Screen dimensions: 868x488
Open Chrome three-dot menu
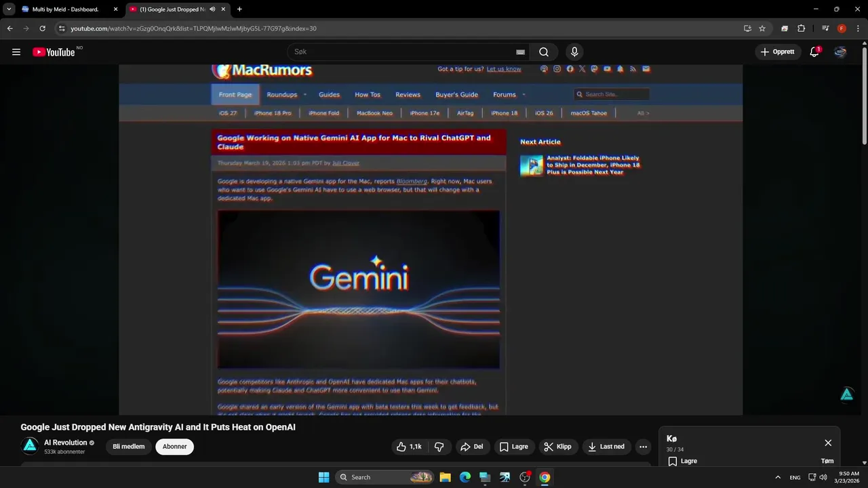coord(858,28)
